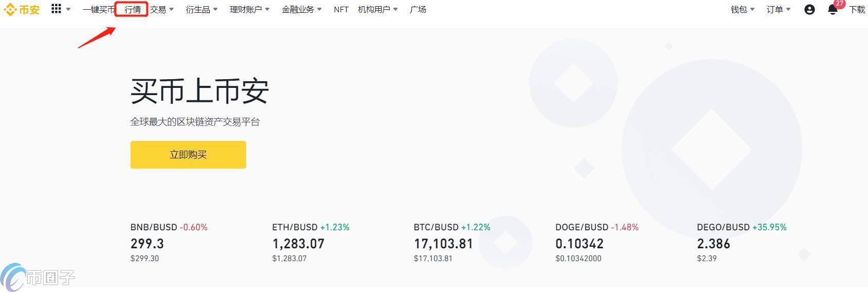The height and width of the screenshot is (292, 868).
Task: Open the NFT menu item
Action: [x=341, y=10]
